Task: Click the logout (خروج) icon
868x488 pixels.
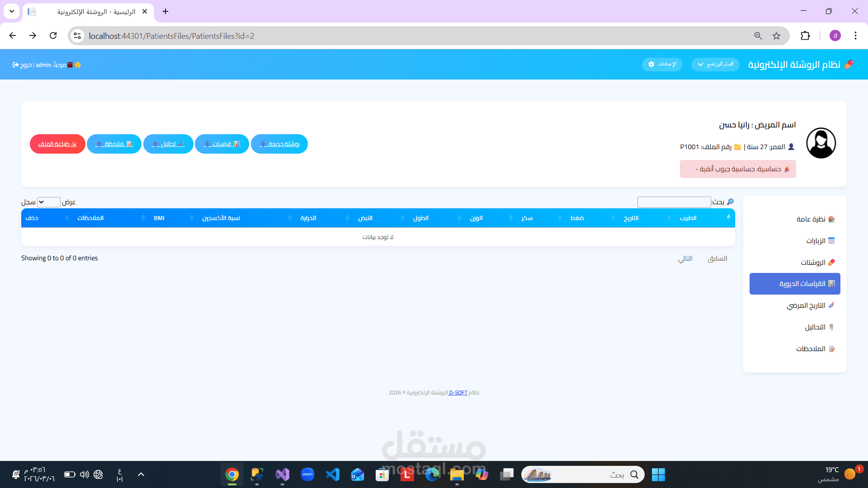Action: tap(16, 65)
